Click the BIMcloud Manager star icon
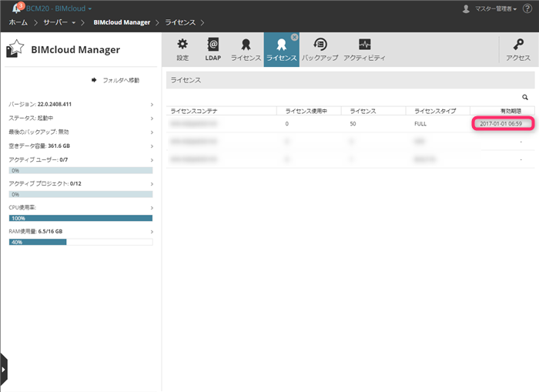Viewport: 539px width, 392px height. point(15,49)
